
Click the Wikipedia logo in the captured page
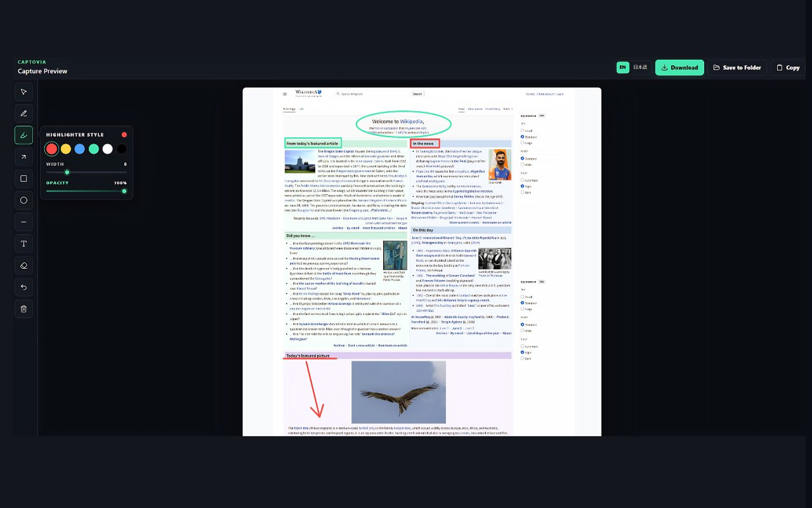click(x=308, y=93)
